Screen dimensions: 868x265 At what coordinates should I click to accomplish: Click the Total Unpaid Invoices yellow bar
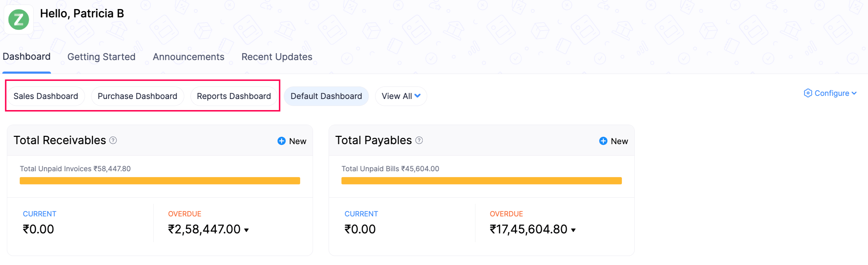pos(160,181)
